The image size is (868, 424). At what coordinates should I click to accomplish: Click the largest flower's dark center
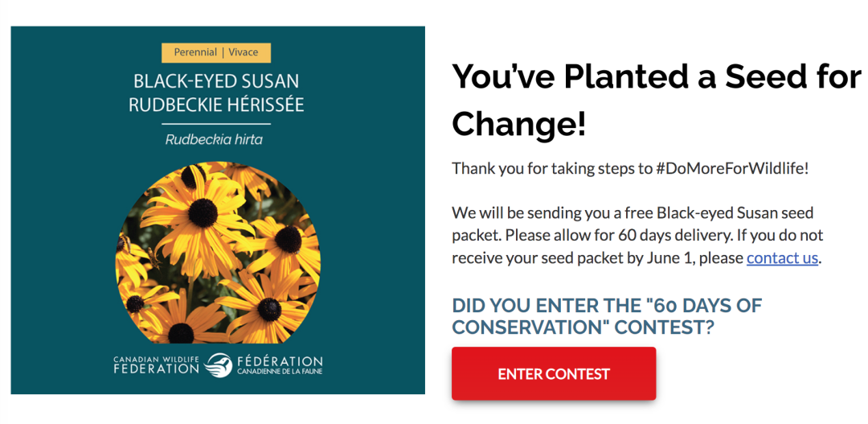point(203,213)
